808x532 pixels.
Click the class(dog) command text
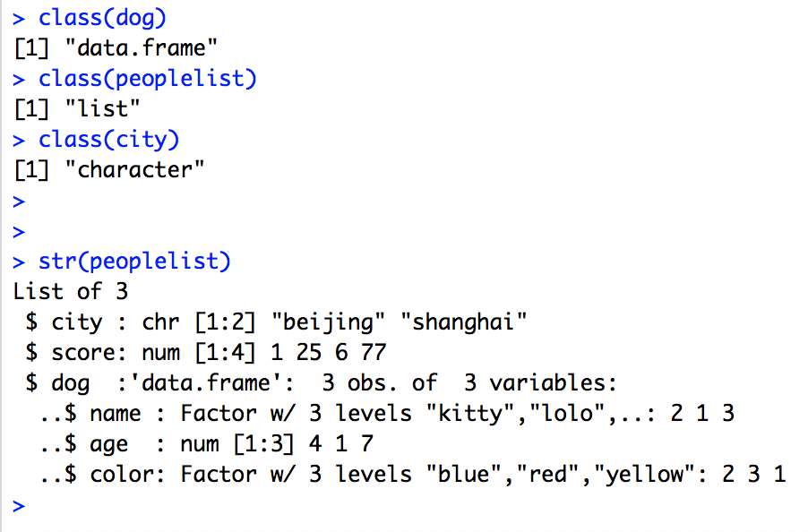[103, 18]
